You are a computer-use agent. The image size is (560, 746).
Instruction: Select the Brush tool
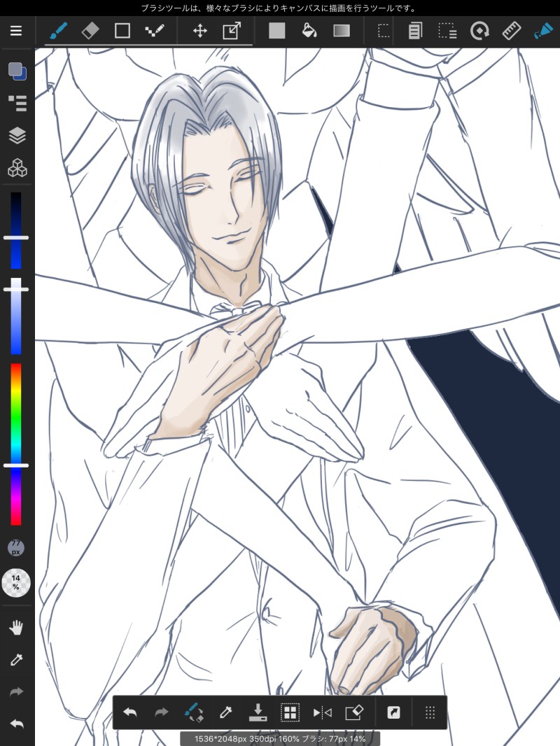[x=58, y=31]
